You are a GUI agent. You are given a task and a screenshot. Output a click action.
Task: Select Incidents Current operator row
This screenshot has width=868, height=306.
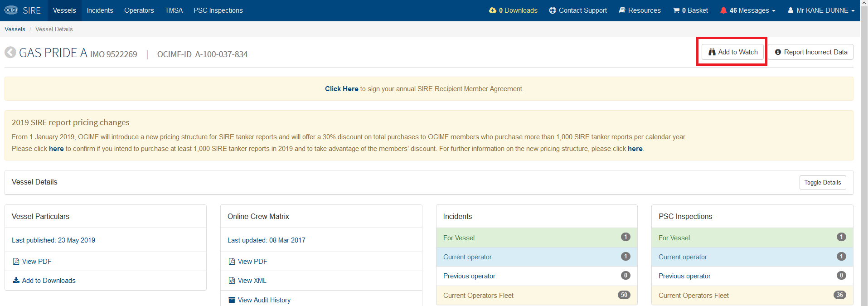click(537, 257)
